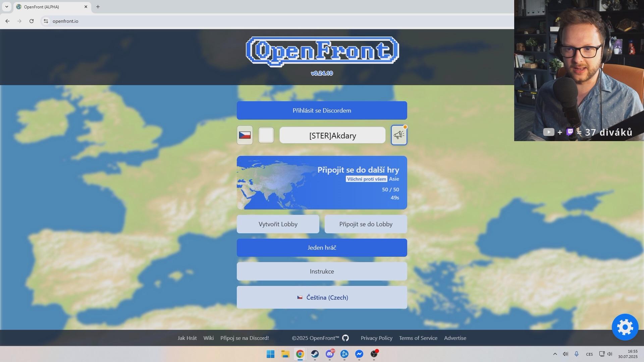Click the browser back arrow
This screenshot has height=362, width=644.
pyautogui.click(x=7, y=21)
